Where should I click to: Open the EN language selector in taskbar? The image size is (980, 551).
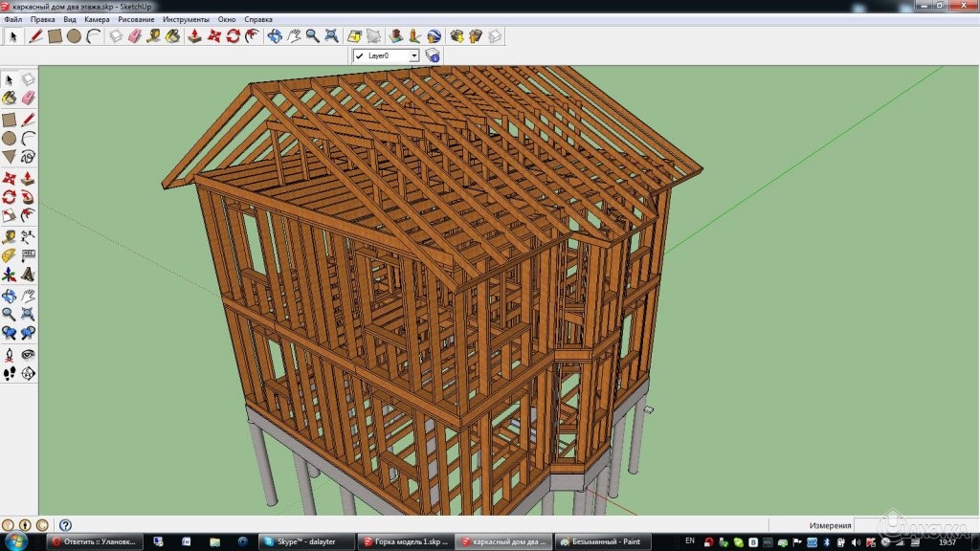coord(690,541)
